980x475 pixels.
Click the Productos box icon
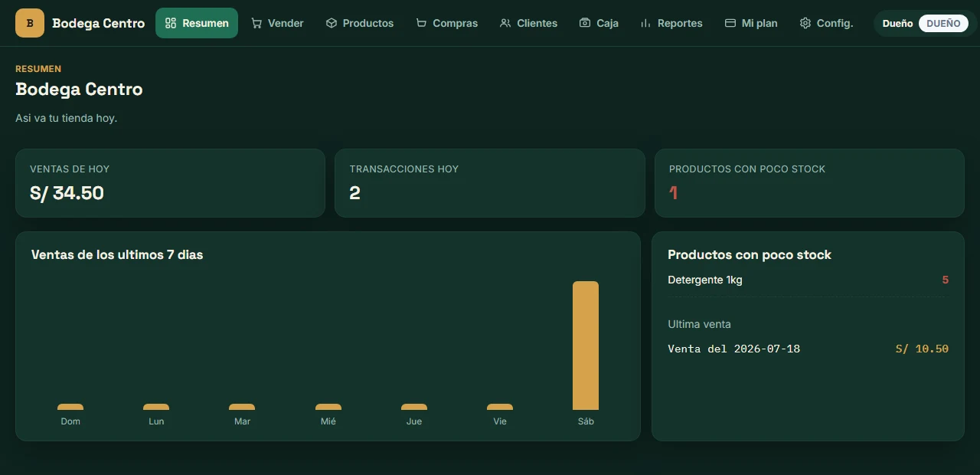click(x=332, y=23)
